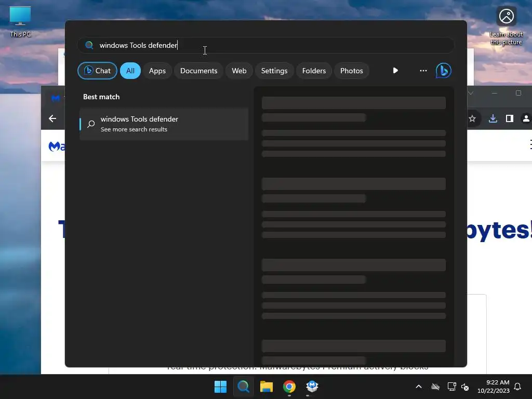This screenshot has width=532, height=399.
Task: Open Bing Chat filter in search panel
Action: coord(97,71)
